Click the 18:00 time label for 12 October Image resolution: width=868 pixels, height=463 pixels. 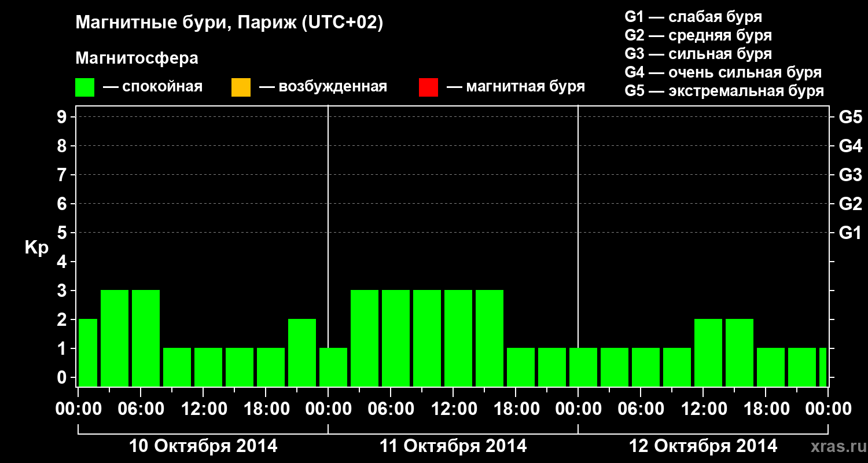(766, 409)
